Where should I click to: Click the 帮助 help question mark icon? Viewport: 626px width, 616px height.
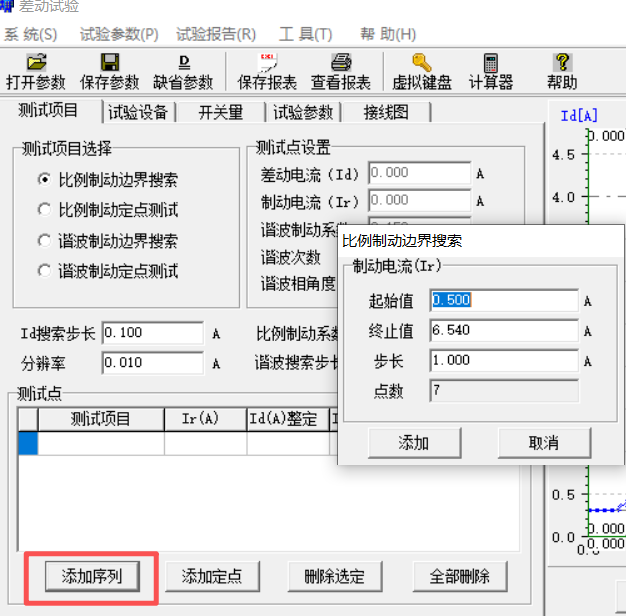point(562,63)
